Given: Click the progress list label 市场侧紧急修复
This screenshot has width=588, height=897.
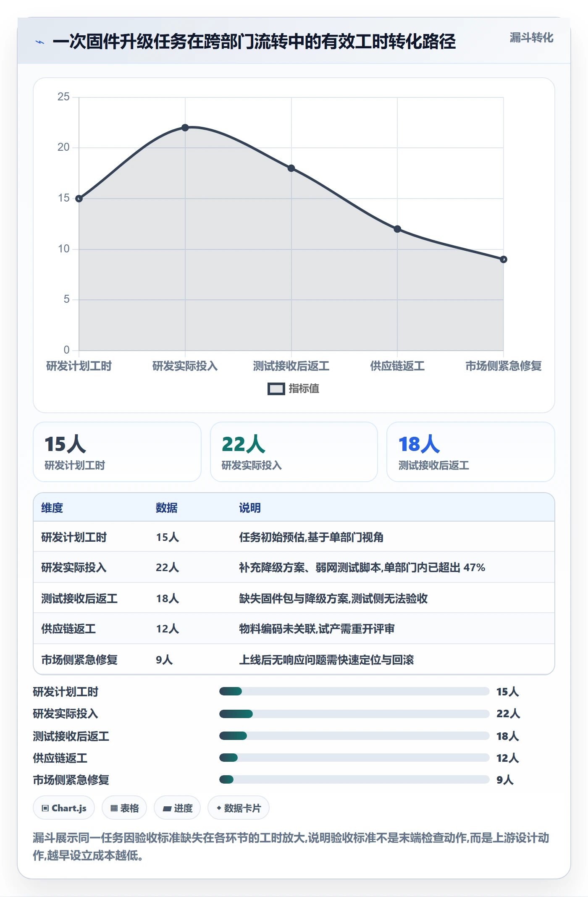Looking at the screenshot, I should click(71, 780).
